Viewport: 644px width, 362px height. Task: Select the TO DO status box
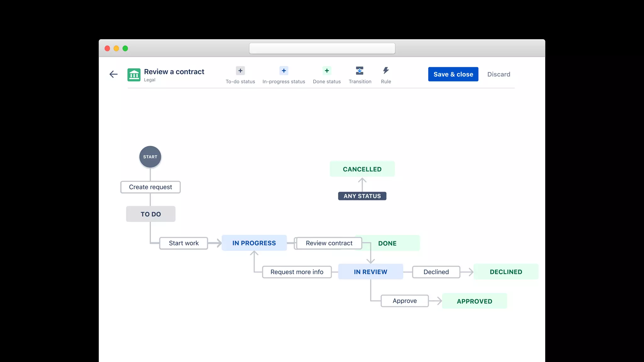(151, 214)
